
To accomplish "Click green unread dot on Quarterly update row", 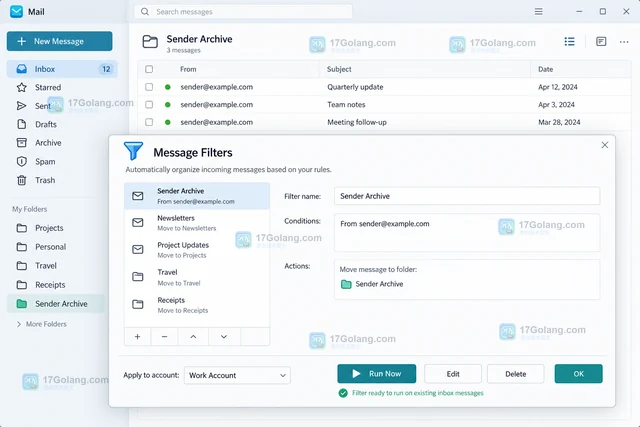I will click(x=167, y=87).
